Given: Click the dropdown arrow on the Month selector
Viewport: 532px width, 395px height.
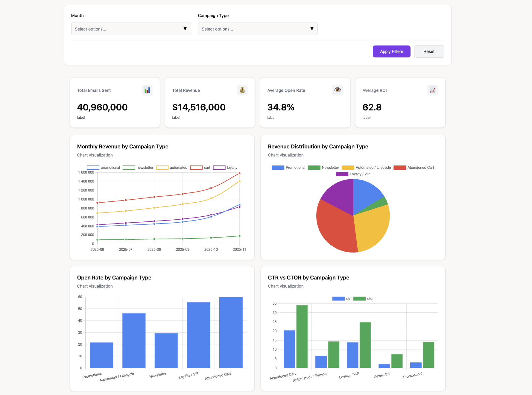Looking at the screenshot, I should 186,29.
